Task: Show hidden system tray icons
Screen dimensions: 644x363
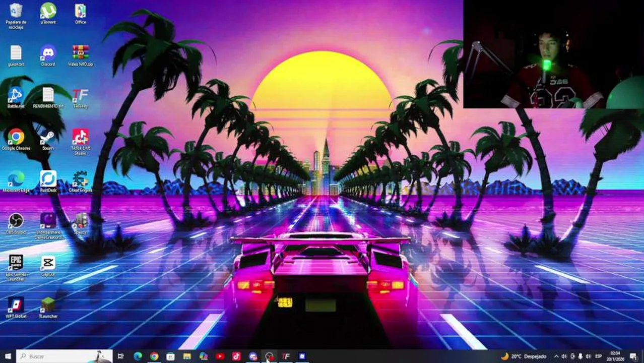Action: [556, 356]
